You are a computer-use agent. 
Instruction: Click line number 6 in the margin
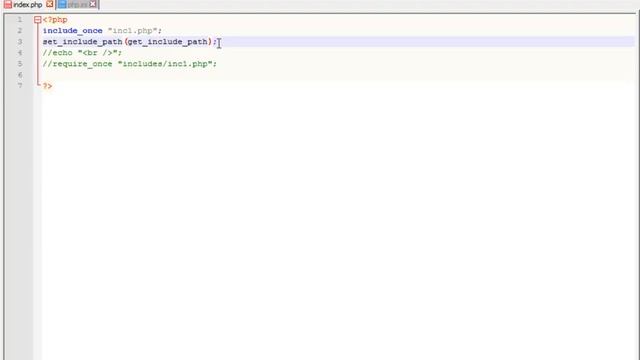pyautogui.click(x=20, y=75)
